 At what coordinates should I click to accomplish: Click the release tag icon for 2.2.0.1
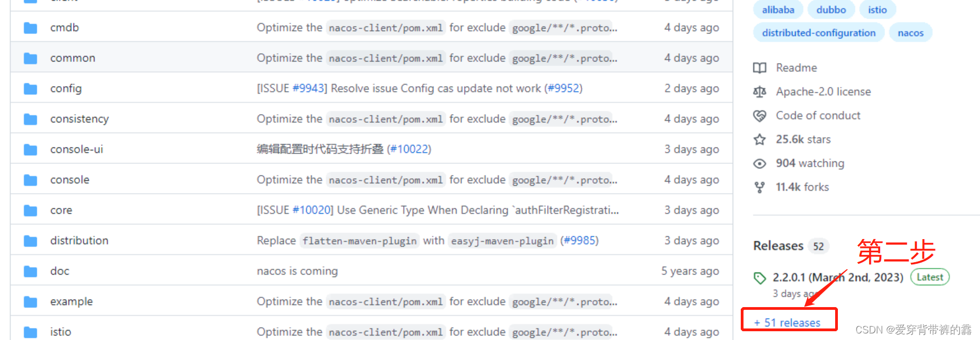click(x=759, y=278)
